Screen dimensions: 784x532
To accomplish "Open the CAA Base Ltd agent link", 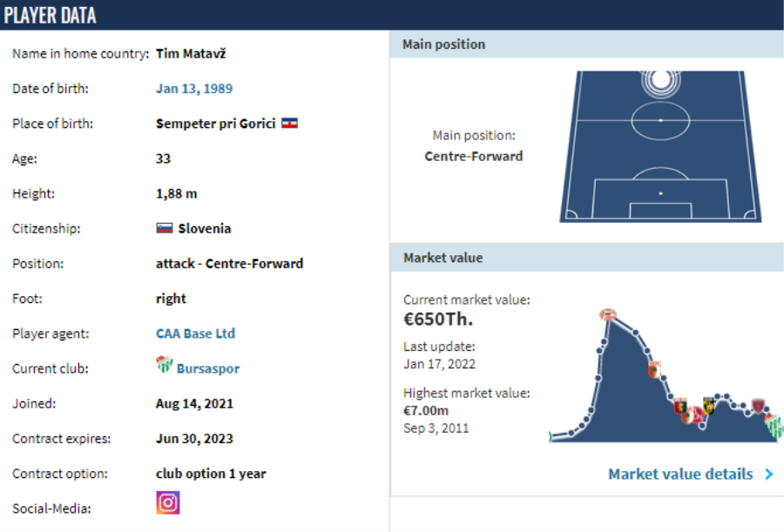I will pyautogui.click(x=195, y=333).
